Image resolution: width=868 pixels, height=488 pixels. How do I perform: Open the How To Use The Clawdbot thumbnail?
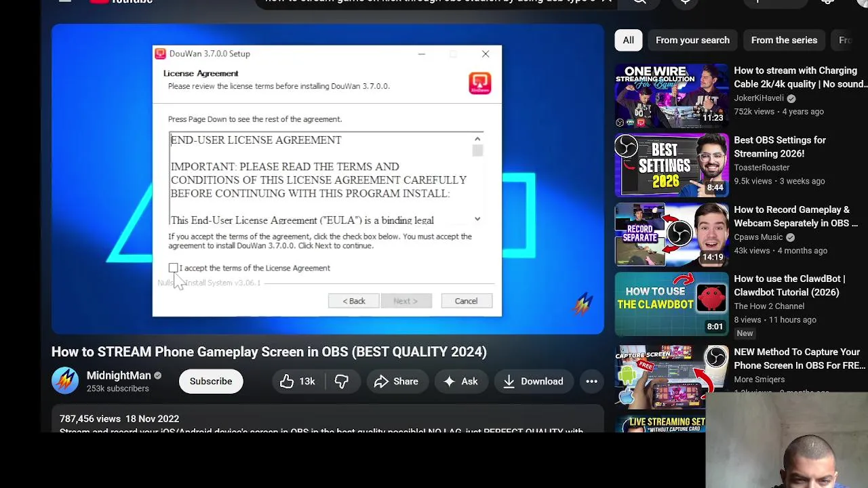pos(671,304)
